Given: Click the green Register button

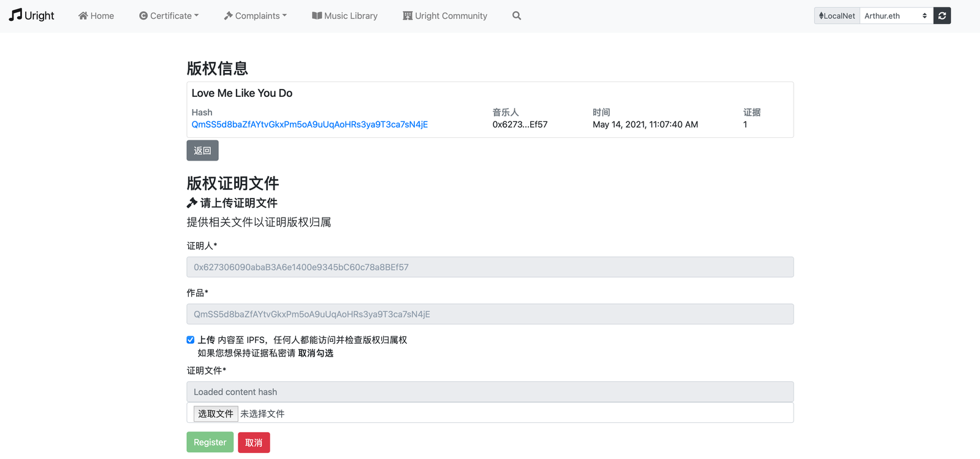Looking at the screenshot, I should (x=210, y=442).
